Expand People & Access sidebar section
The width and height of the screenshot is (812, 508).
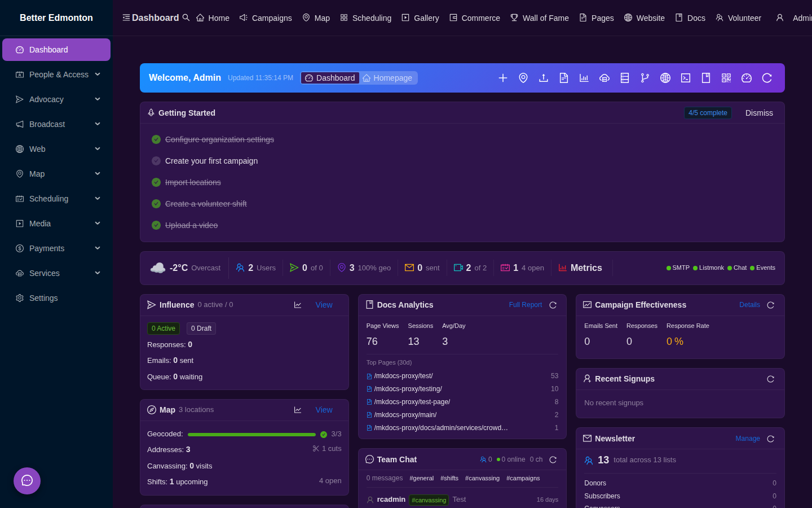pyautogui.click(x=56, y=75)
